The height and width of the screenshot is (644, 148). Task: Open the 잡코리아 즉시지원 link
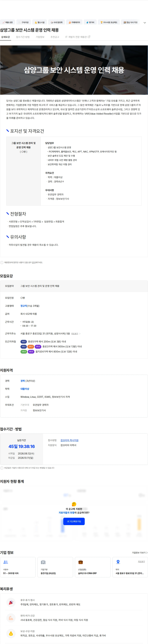coord(69,440)
